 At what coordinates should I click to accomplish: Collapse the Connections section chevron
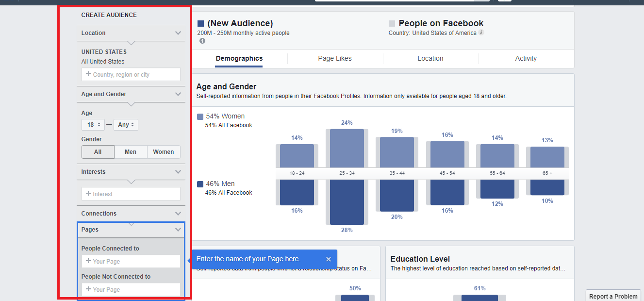(178, 214)
